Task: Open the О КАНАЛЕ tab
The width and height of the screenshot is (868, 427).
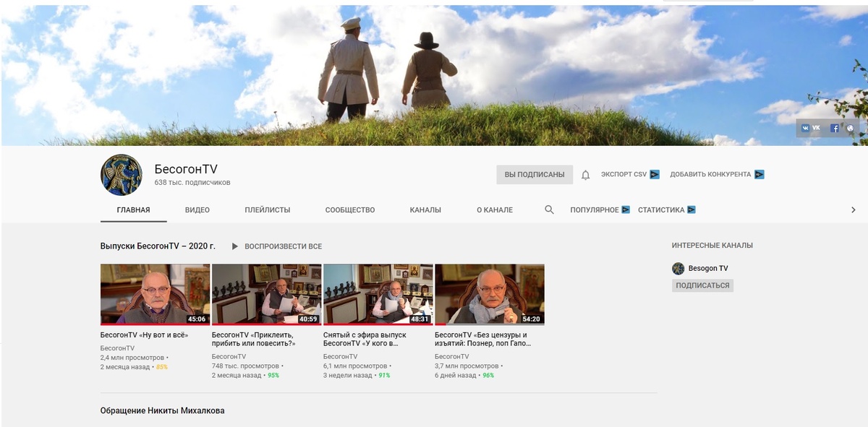Action: coord(495,210)
